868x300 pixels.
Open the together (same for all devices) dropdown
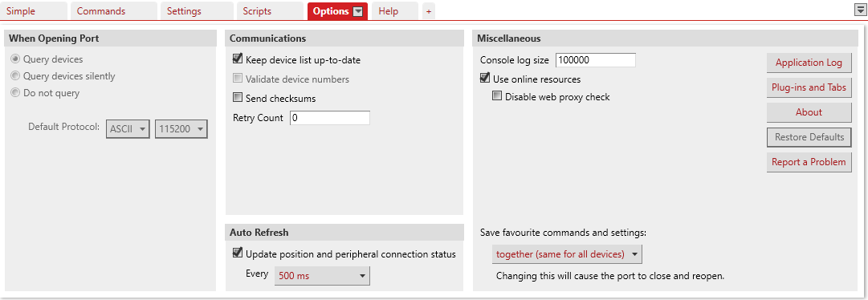(567, 254)
